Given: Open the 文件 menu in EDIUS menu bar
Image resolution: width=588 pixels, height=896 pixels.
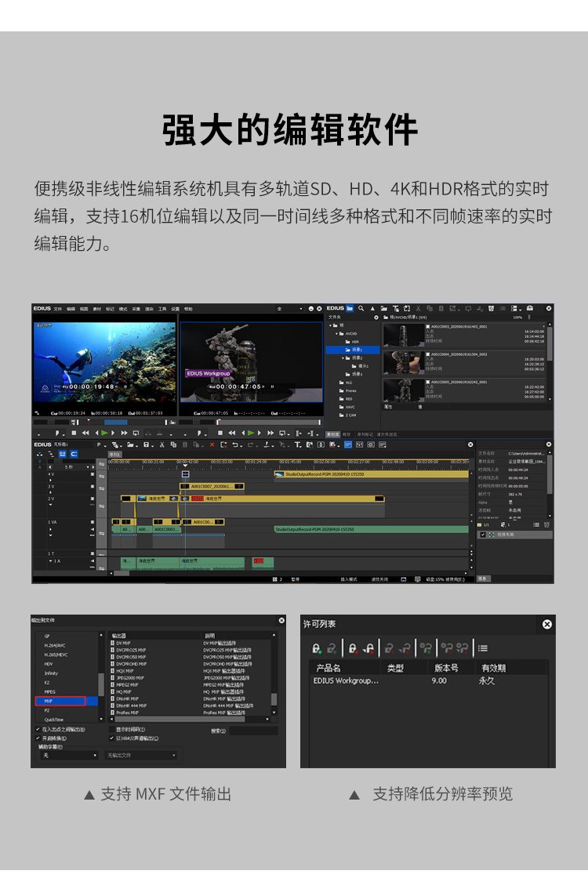Looking at the screenshot, I should point(58,309).
